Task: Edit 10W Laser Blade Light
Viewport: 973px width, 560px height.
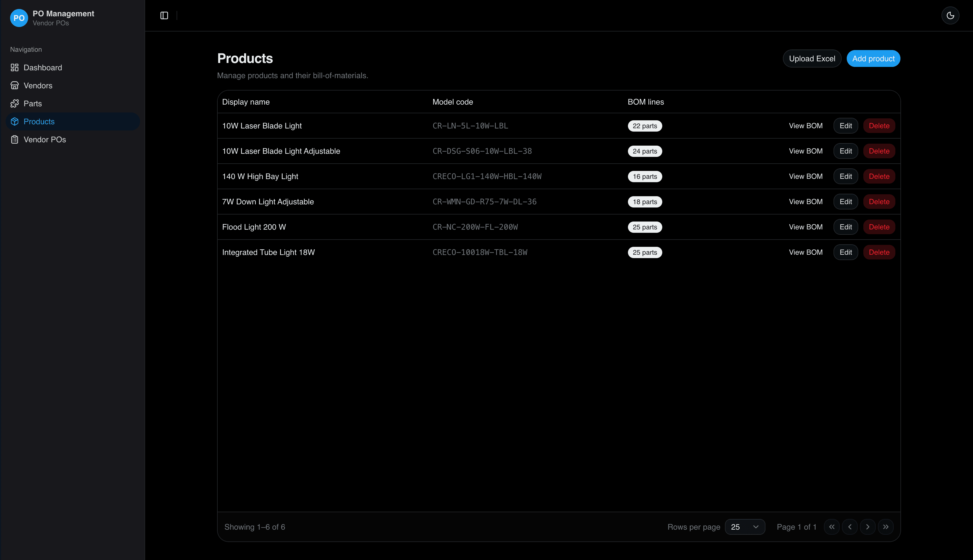Action: tap(846, 126)
